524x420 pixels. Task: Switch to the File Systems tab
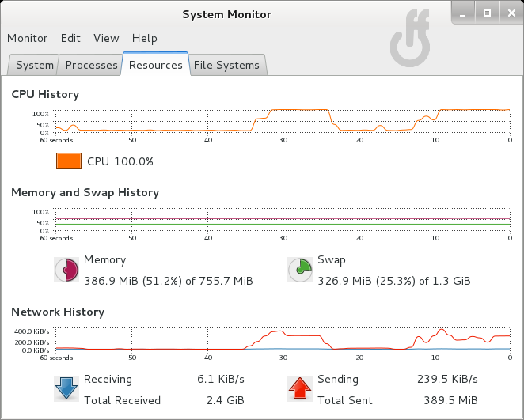pos(226,65)
